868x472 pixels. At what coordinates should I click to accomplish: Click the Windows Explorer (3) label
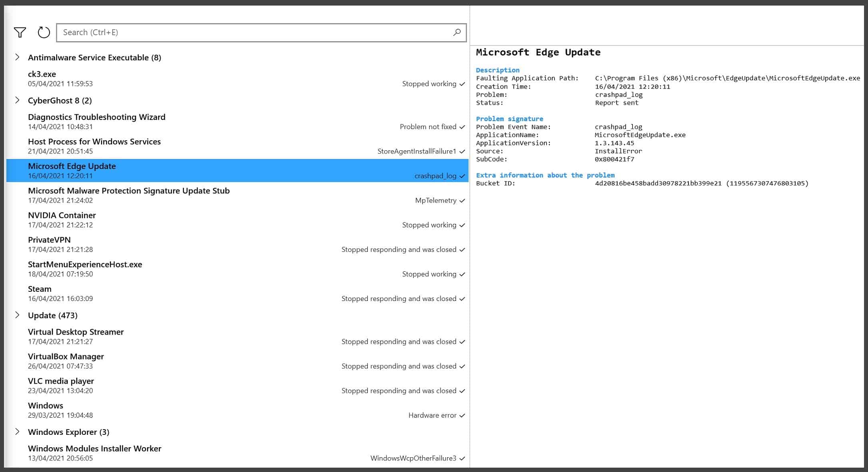[69, 432]
